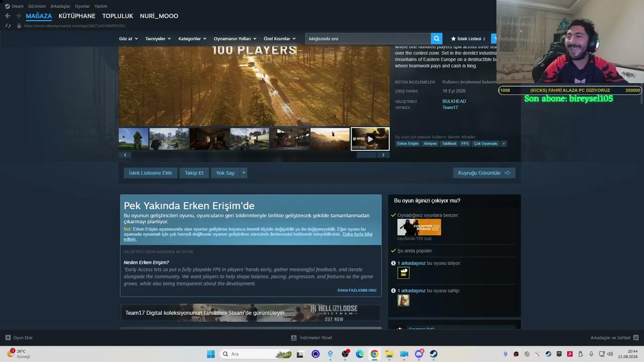Go forward with the Steam forward arrow
The image size is (644, 362).
click(x=18, y=16)
